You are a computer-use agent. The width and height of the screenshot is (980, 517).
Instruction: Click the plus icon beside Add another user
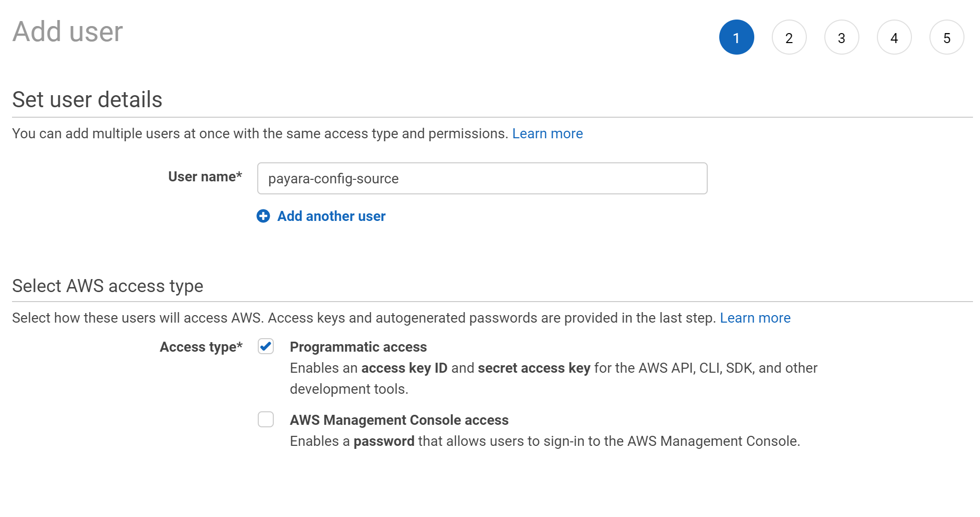point(263,216)
